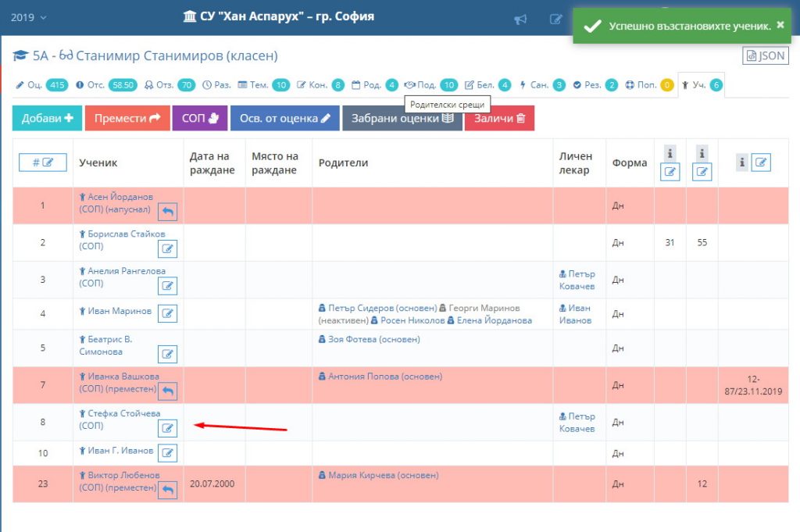This screenshot has height=532, width=800.
Task: Edit the last info column in header
Action: click(760, 162)
